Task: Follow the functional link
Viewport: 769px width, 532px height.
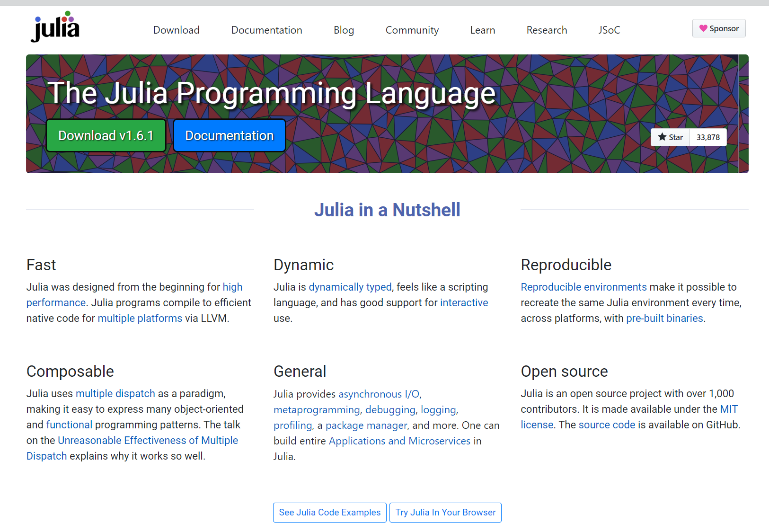Action: click(69, 425)
